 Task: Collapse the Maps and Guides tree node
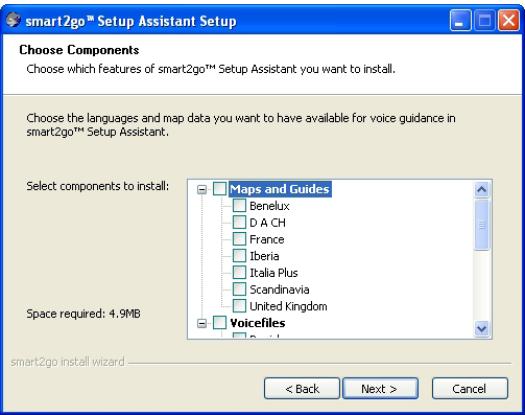pyautogui.click(x=202, y=189)
